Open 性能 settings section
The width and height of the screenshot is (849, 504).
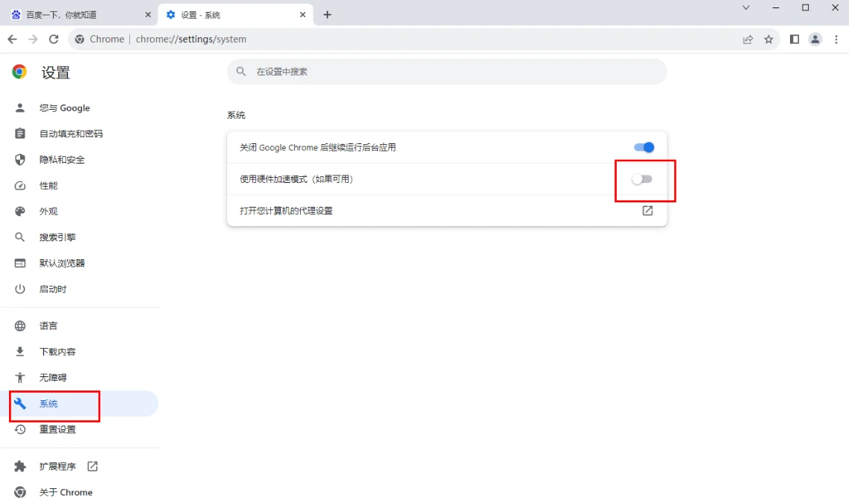tap(79, 186)
